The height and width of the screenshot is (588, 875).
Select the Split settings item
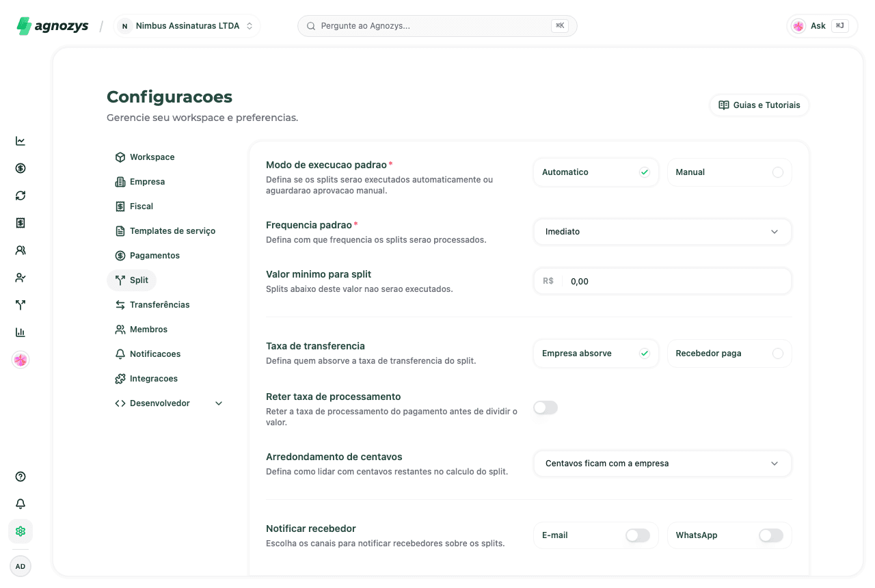click(132, 280)
